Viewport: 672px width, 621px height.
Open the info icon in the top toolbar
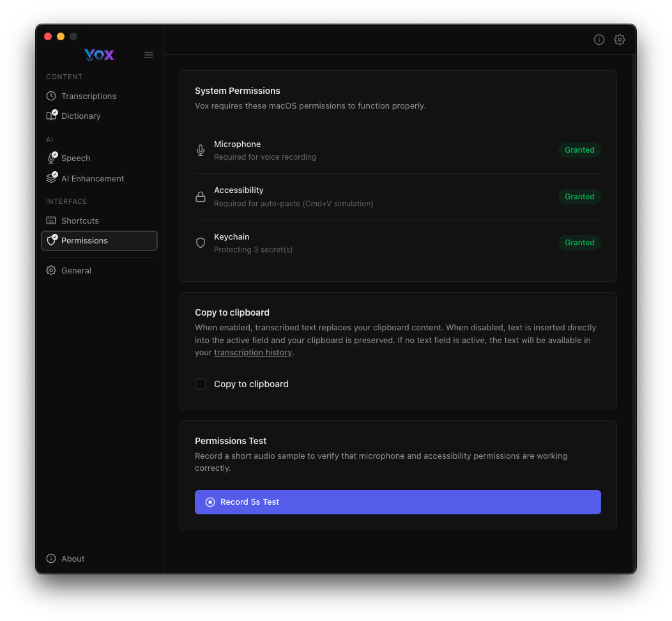click(x=599, y=40)
